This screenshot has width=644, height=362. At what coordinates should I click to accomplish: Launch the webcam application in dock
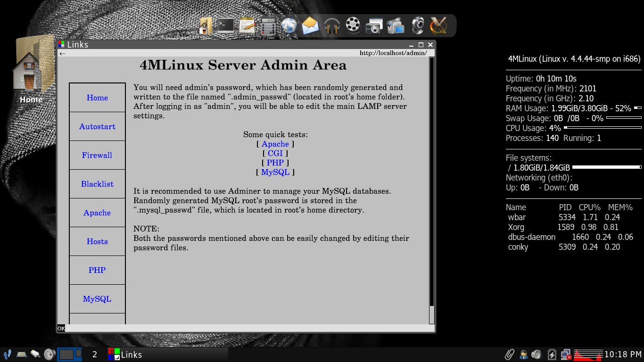point(418,25)
